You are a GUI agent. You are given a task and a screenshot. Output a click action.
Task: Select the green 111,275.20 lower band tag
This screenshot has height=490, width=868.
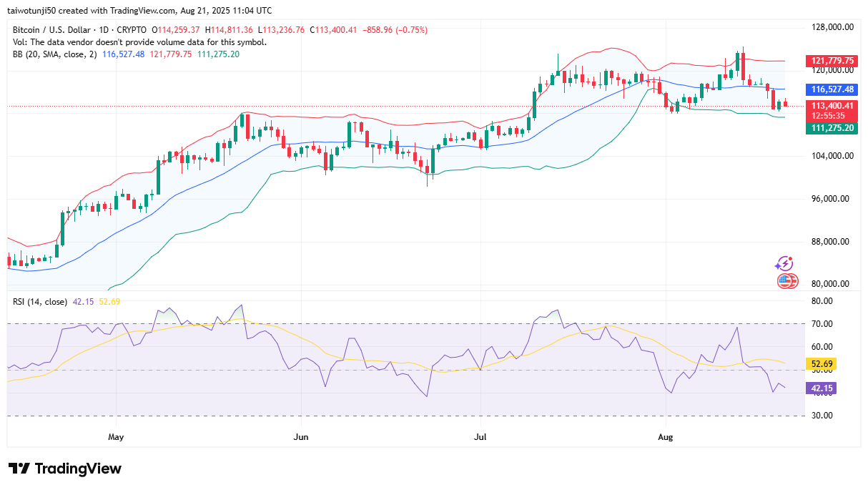830,128
